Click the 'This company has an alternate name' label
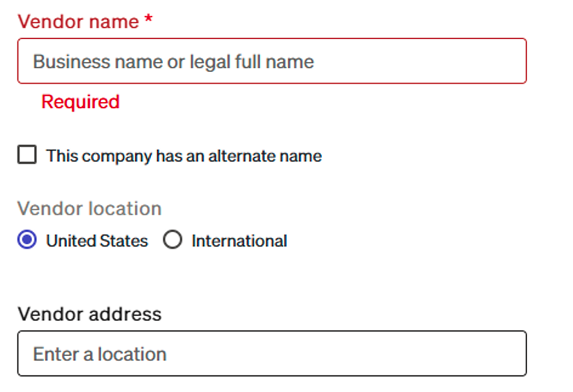The height and width of the screenshot is (392, 573). (184, 156)
